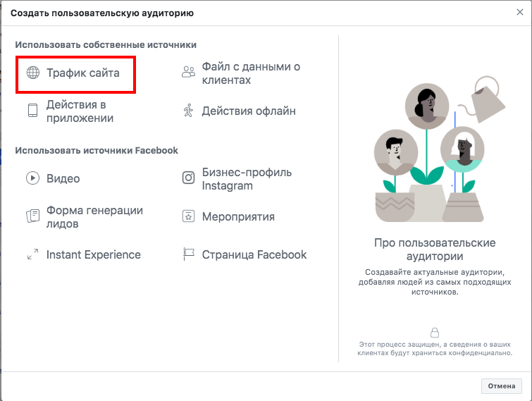Click the Использовать источники Facebook heading
Screen dimensions: 532x401
[x=97, y=150]
